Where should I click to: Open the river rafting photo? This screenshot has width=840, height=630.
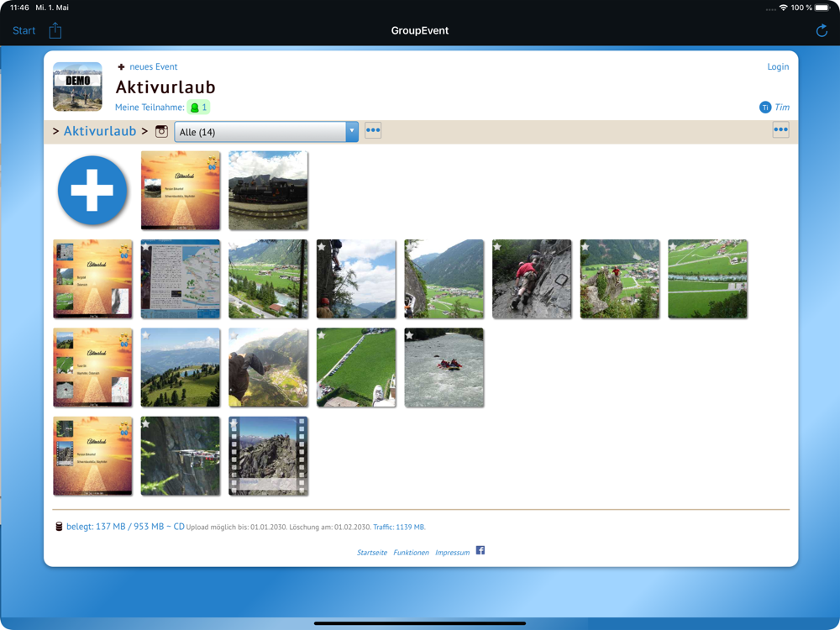(x=444, y=368)
